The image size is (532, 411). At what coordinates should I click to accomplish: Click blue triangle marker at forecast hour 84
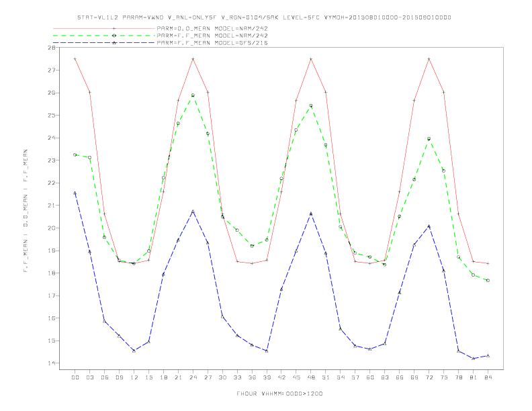(488, 356)
